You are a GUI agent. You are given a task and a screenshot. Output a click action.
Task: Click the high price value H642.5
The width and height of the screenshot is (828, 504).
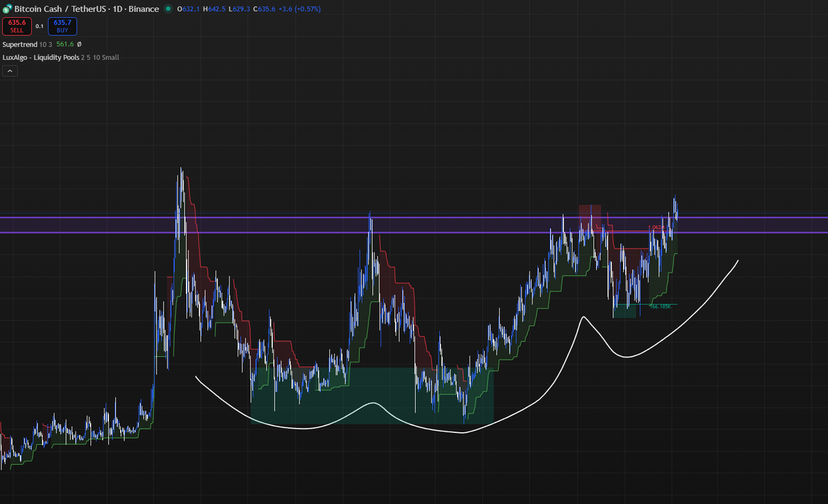[214, 9]
